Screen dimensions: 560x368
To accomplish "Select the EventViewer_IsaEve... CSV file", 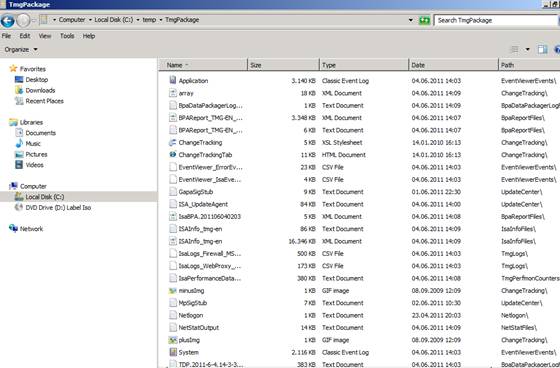I will [x=210, y=179].
